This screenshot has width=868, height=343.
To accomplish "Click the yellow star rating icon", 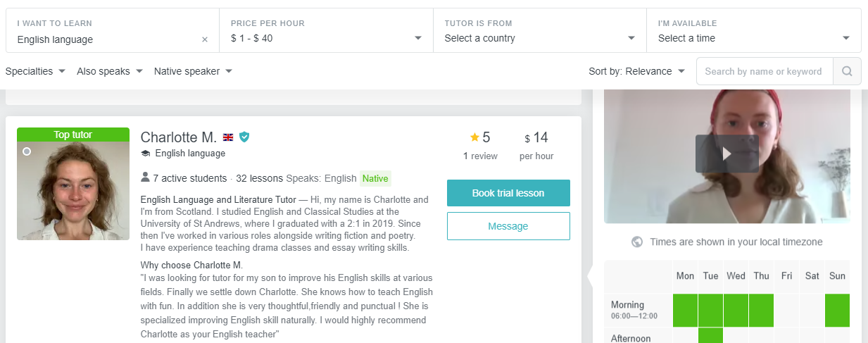I will [474, 137].
